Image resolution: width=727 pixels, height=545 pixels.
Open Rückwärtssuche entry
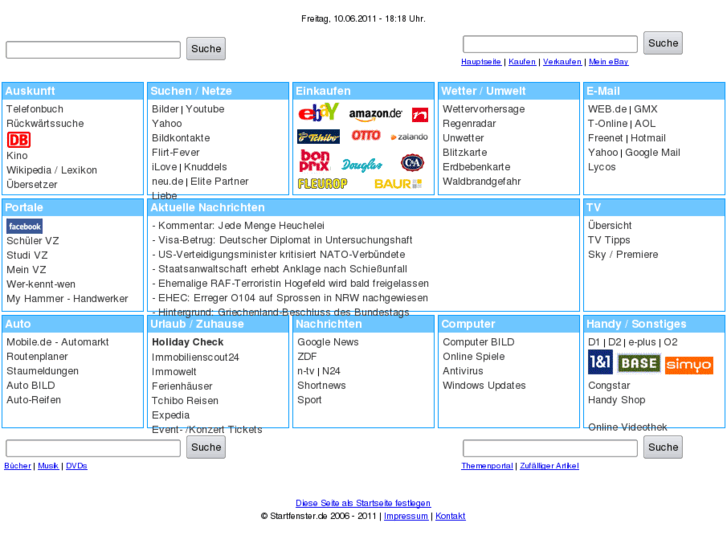(x=45, y=123)
